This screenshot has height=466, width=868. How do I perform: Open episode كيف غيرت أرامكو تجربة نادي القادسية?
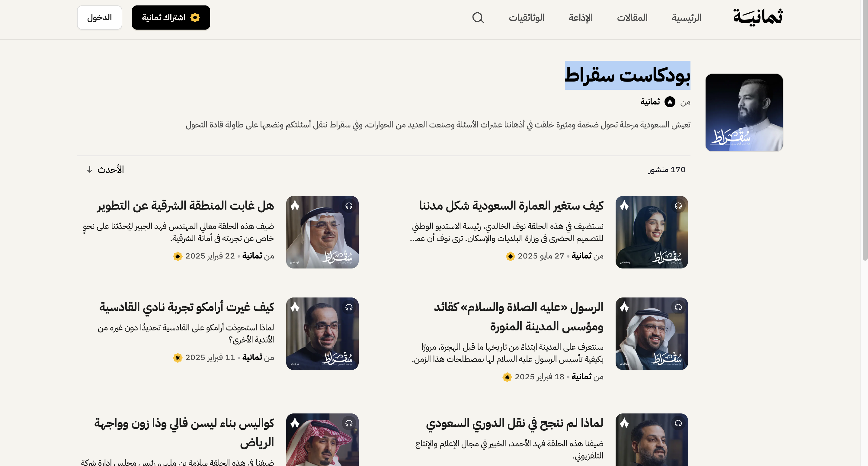pos(187,307)
